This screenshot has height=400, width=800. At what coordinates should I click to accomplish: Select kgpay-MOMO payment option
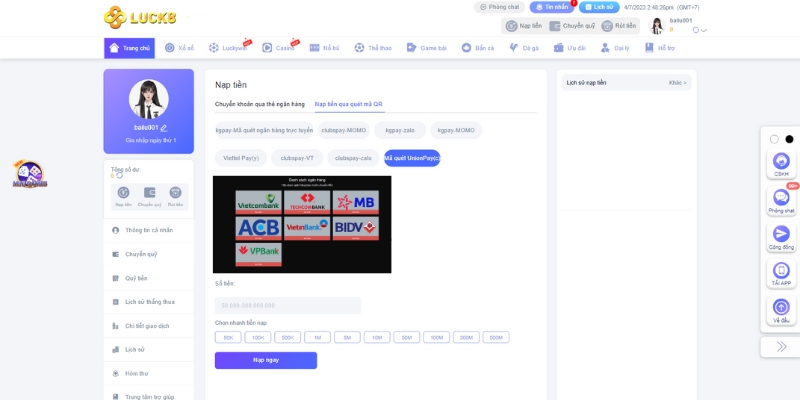(456, 130)
